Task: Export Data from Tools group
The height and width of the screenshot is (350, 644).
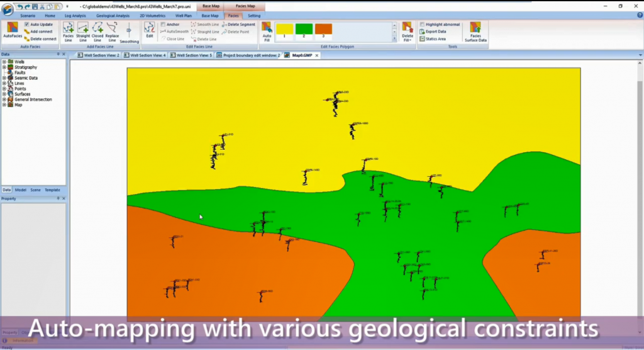Action: click(x=433, y=31)
